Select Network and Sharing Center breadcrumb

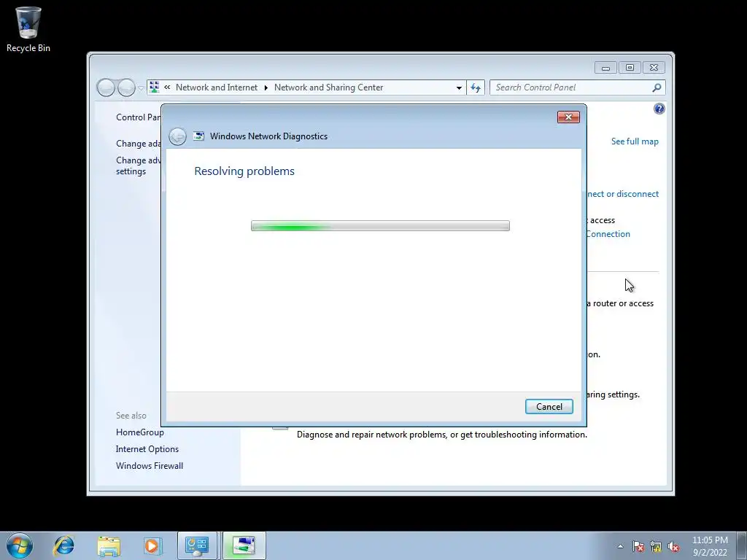328,87
